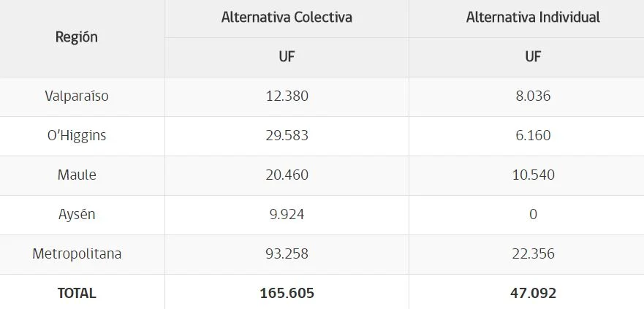644x309 pixels.
Task: Click the 165.605 total value
Action: coord(287,293)
